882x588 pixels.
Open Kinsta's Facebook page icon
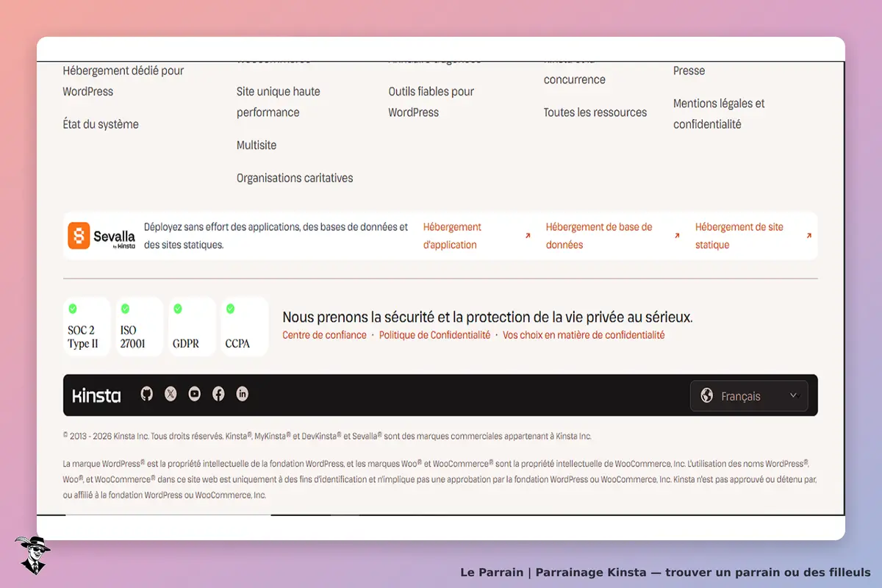[218, 394]
